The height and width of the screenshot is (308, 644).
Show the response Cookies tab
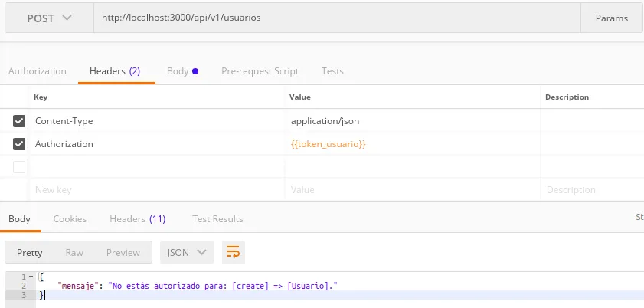coord(70,219)
